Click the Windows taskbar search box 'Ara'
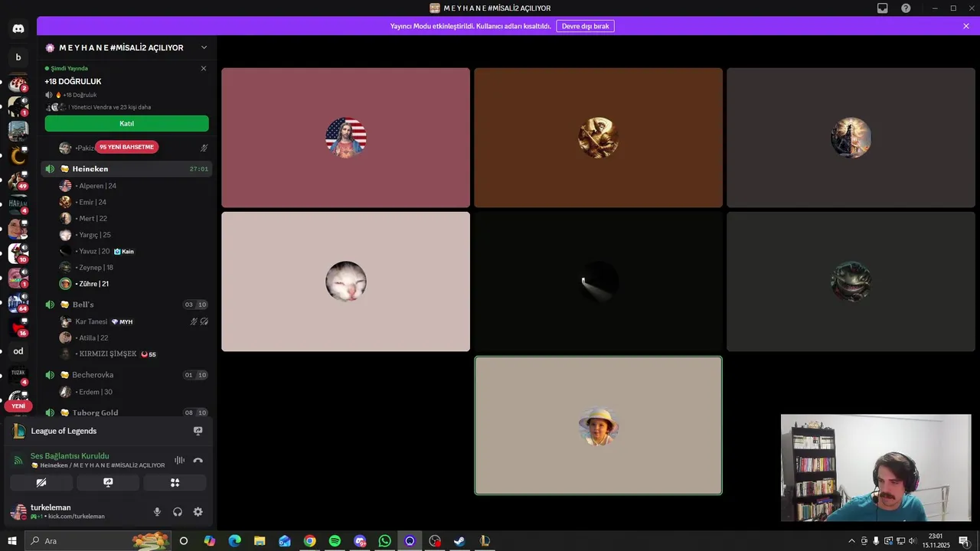Screen dimensions: 980x551 point(98,541)
